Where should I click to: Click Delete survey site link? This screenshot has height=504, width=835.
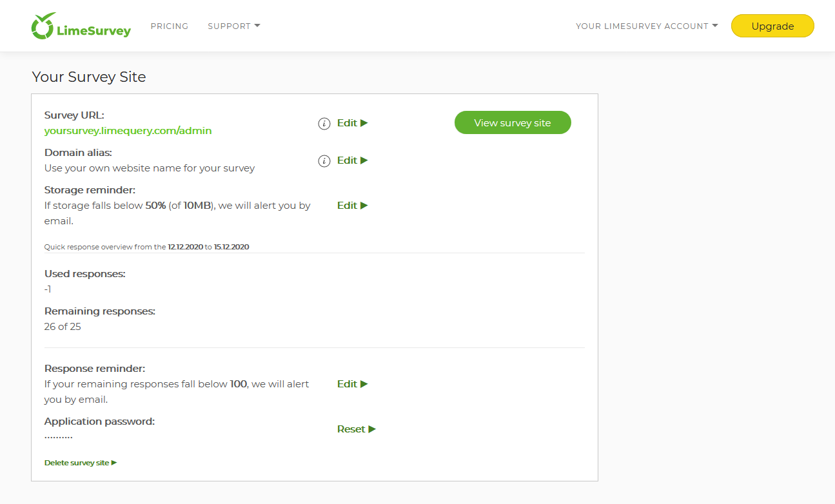pyautogui.click(x=81, y=463)
